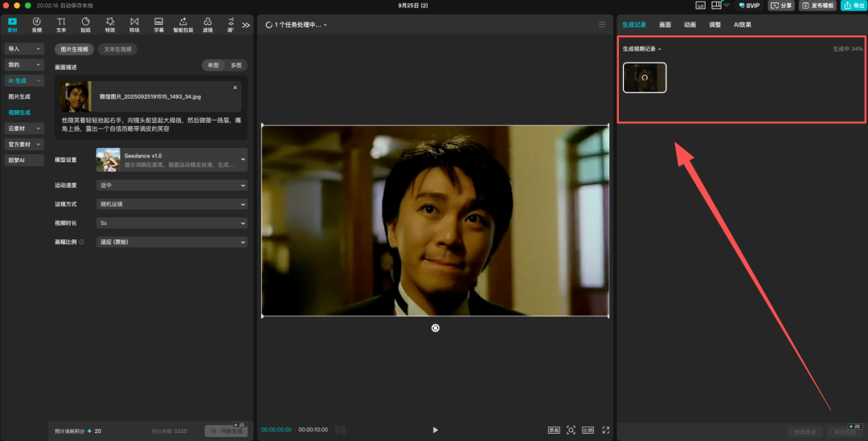This screenshot has width=868, height=441.
Task: Open the 转场 (Transitions) panel
Action: 134,24
